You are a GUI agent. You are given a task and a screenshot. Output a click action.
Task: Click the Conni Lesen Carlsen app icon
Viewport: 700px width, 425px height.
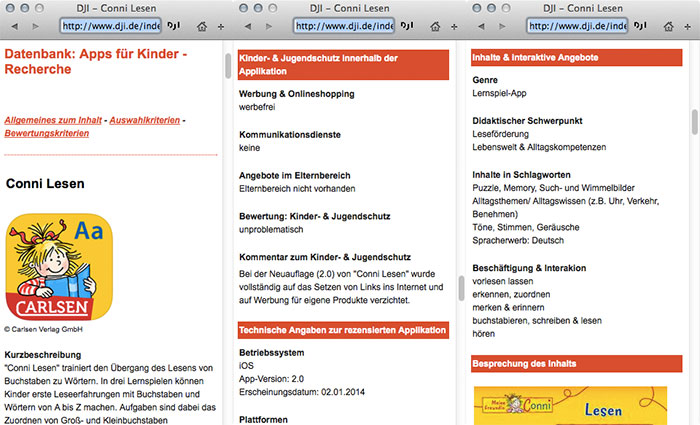[x=59, y=267]
